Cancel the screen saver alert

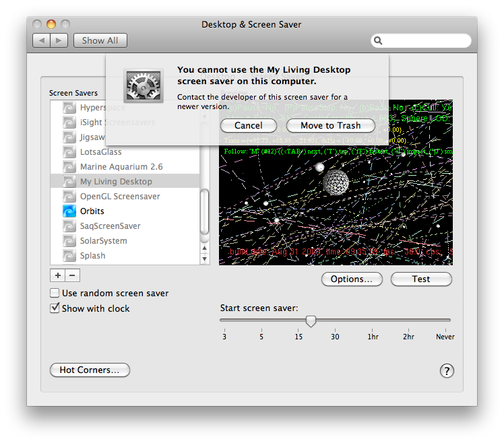249,126
